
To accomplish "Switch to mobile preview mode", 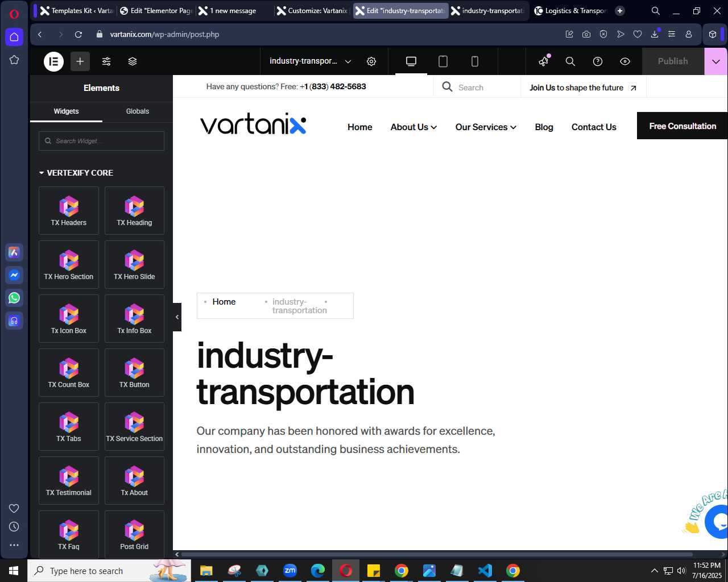I will [x=475, y=61].
